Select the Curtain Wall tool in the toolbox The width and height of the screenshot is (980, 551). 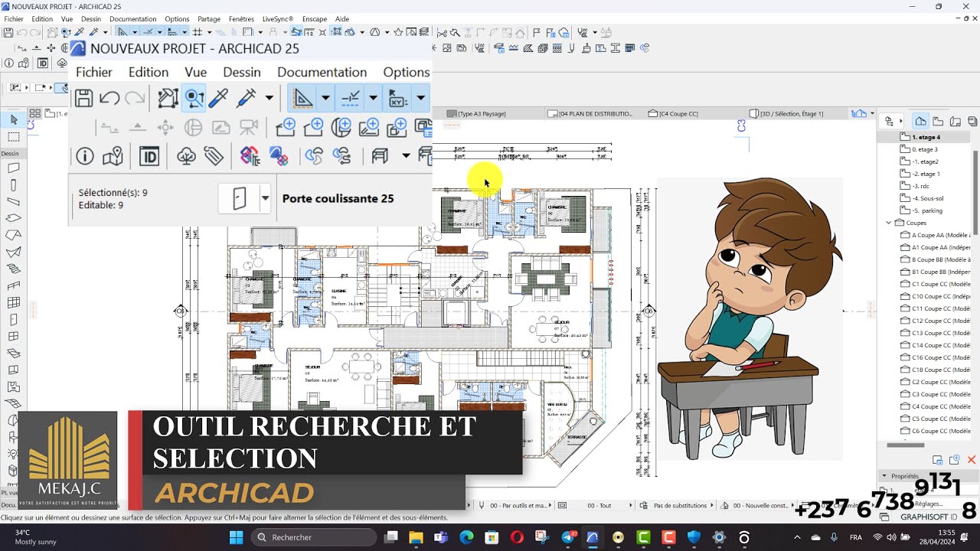[x=13, y=303]
